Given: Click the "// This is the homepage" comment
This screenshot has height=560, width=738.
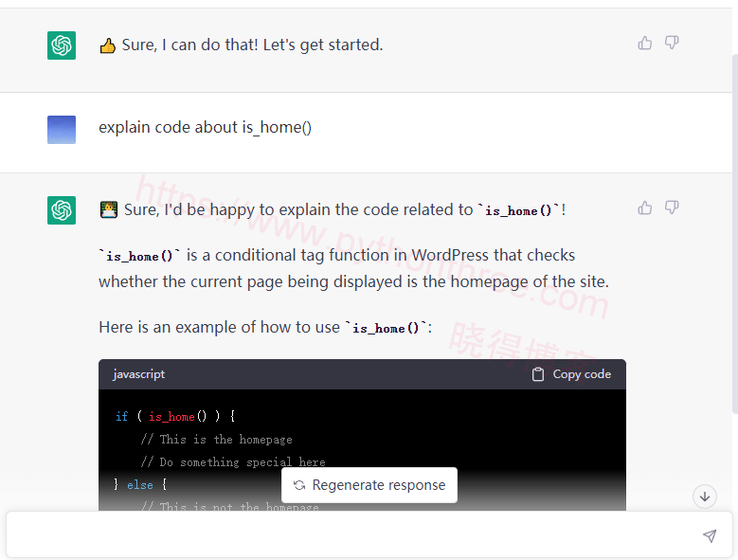Looking at the screenshot, I should 216,440.
